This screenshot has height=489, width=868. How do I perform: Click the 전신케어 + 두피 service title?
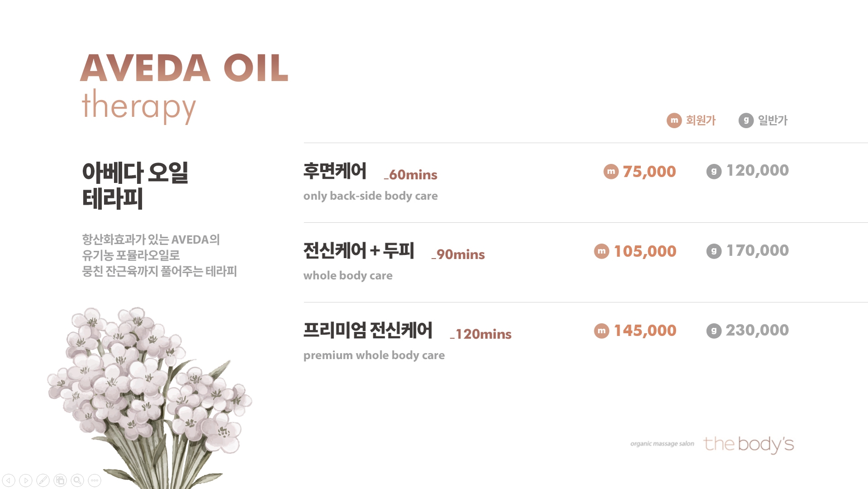[x=358, y=250]
